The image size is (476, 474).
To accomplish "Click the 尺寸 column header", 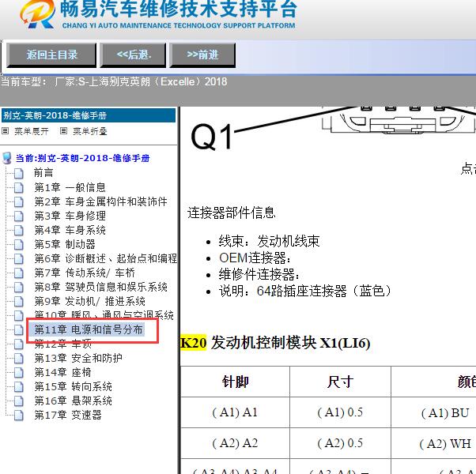I will coord(340,382).
